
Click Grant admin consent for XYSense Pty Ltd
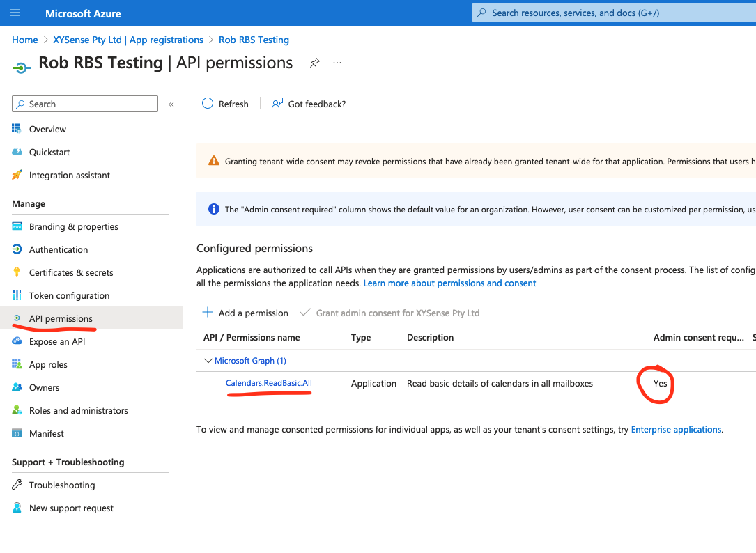[389, 313]
